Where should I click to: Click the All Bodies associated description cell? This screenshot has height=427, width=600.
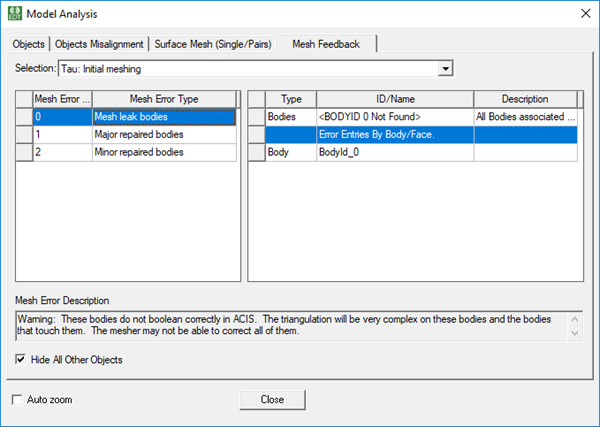[525, 117]
